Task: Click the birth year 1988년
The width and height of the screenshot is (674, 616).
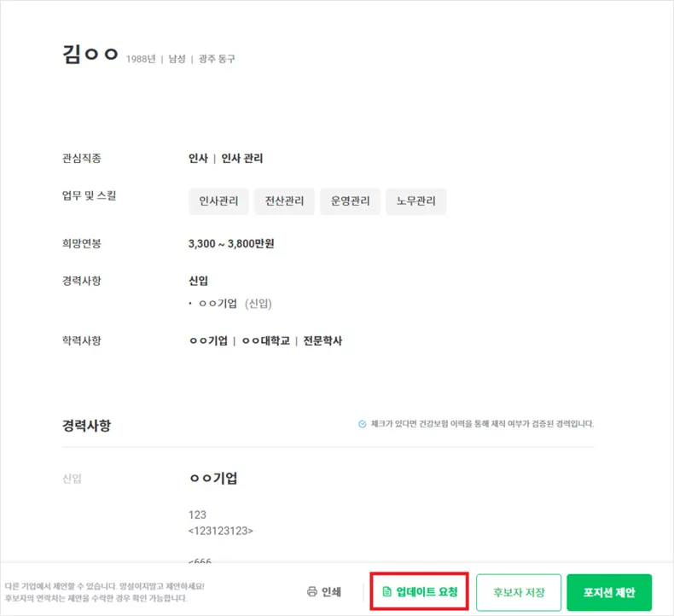Action: (141, 59)
